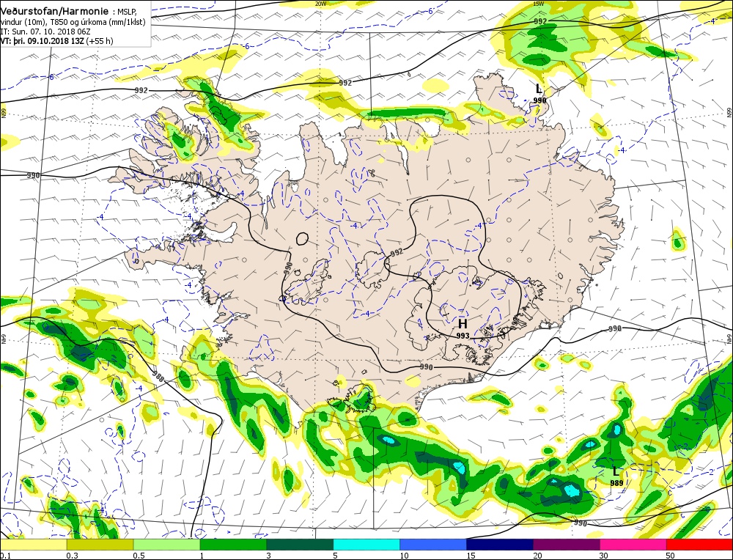Click the light yellow 0.1–0.3 legend swatch
Screen dimensions: 733x560
tap(34, 545)
